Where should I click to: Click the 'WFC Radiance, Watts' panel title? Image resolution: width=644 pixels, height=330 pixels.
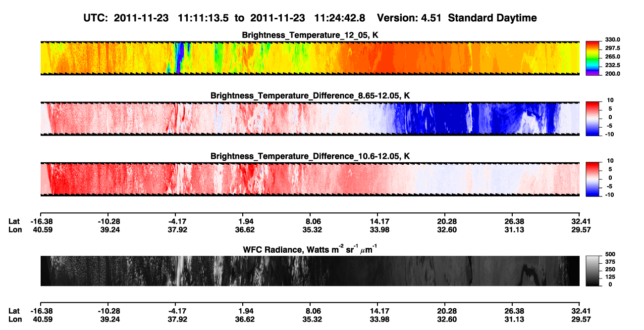coord(310,249)
